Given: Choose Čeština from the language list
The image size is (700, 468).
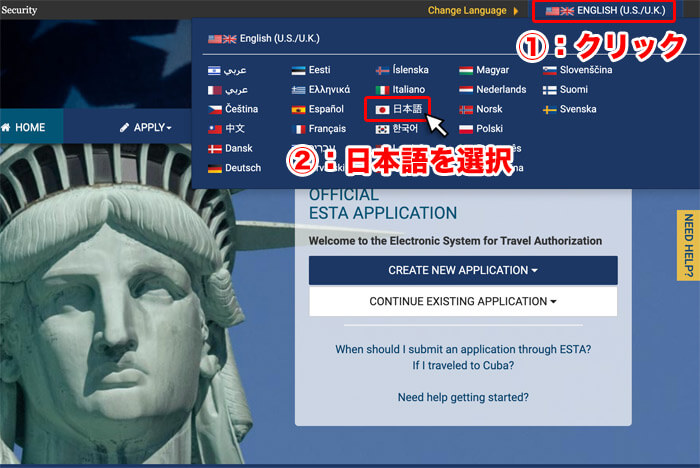Looking at the screenshot, I should [233, 109].
